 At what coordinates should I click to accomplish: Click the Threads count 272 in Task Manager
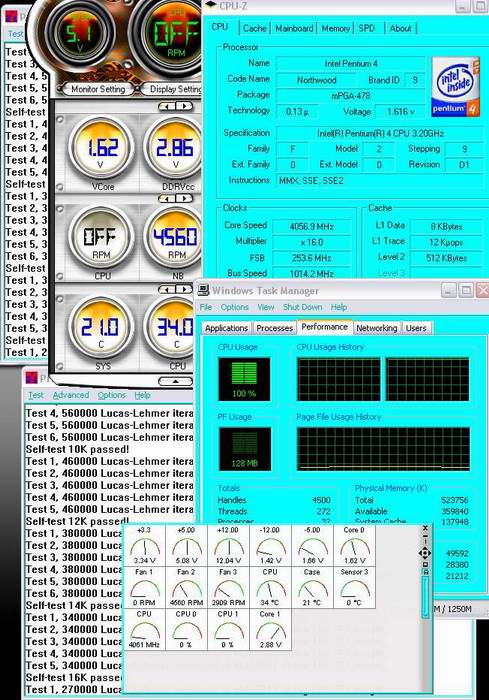tap(323, 511)
